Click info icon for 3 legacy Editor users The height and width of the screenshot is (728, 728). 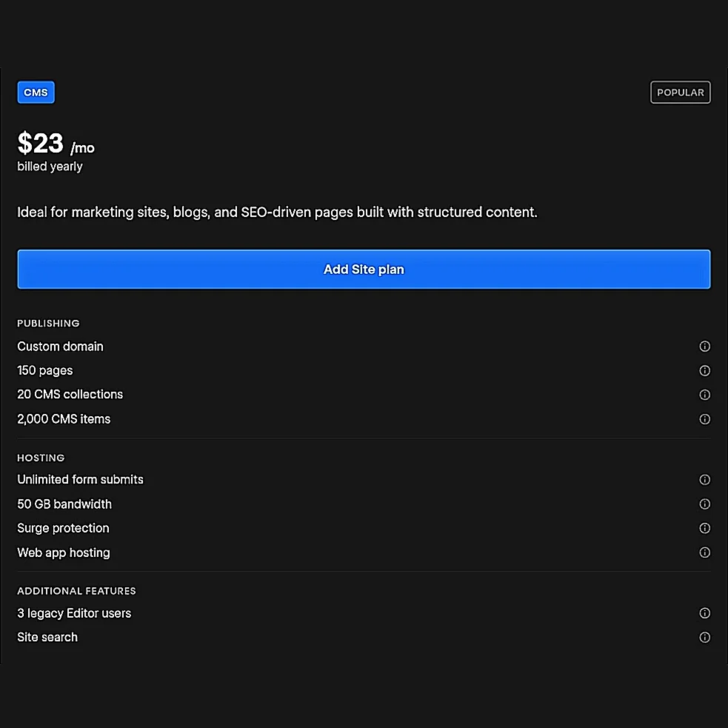point(704,613)
